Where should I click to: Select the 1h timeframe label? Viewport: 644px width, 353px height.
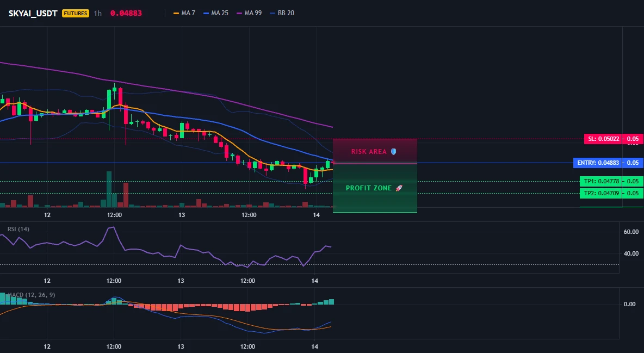point(98,13)
